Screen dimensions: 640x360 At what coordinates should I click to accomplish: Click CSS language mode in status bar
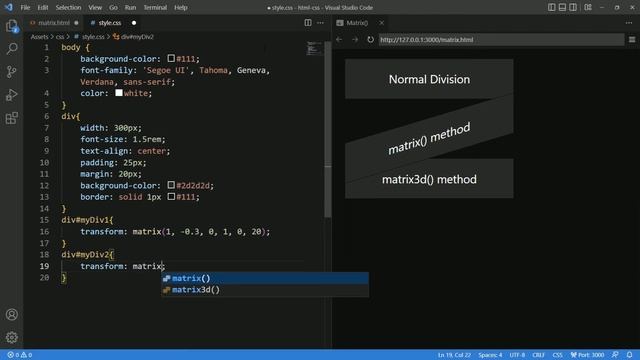[x=557, y=355]
